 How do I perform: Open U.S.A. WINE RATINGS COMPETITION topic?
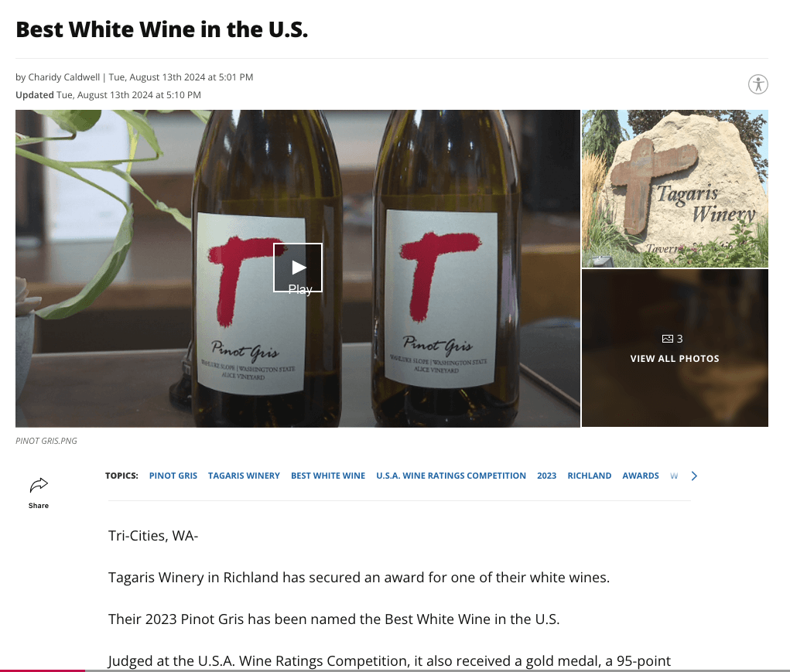click(451, 476)
